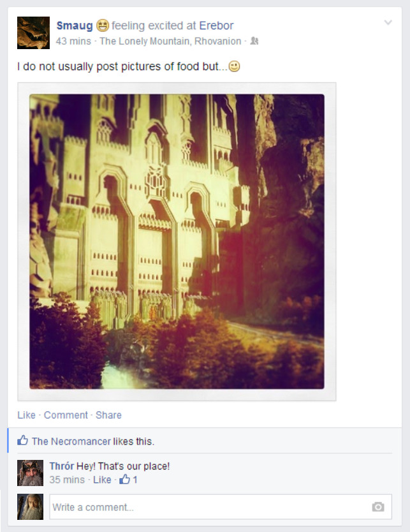This screenshot has width=410, height=532.
Task: Click the smiley emoji in the post text
Action: [x=235, y=66]
